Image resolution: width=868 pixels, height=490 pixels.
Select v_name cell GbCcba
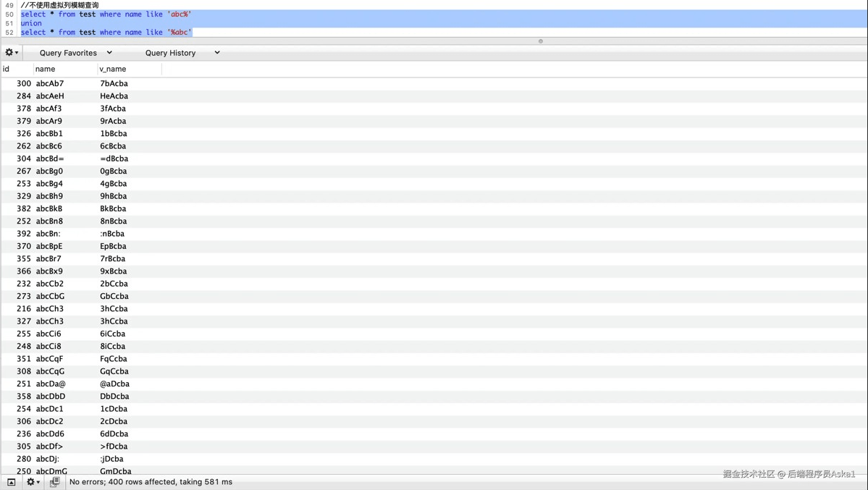114,296
